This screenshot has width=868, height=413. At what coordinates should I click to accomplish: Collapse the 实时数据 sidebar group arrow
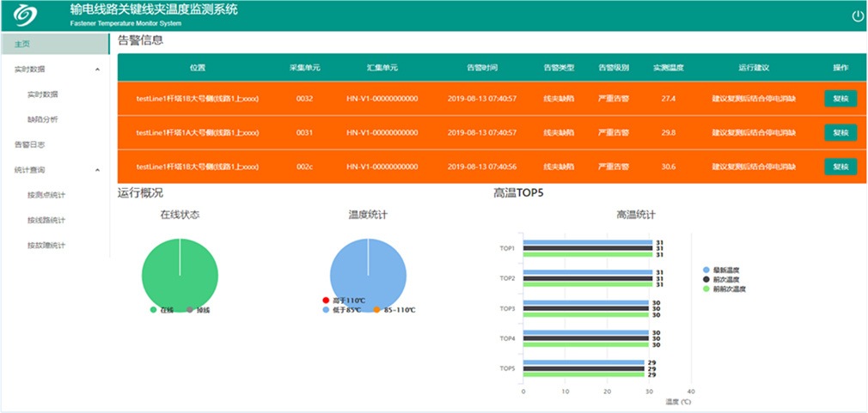[x=97, y=69]
